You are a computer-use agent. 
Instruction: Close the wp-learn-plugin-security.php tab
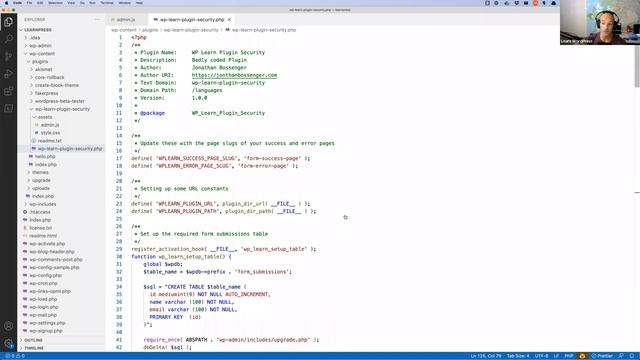[229, 20]
